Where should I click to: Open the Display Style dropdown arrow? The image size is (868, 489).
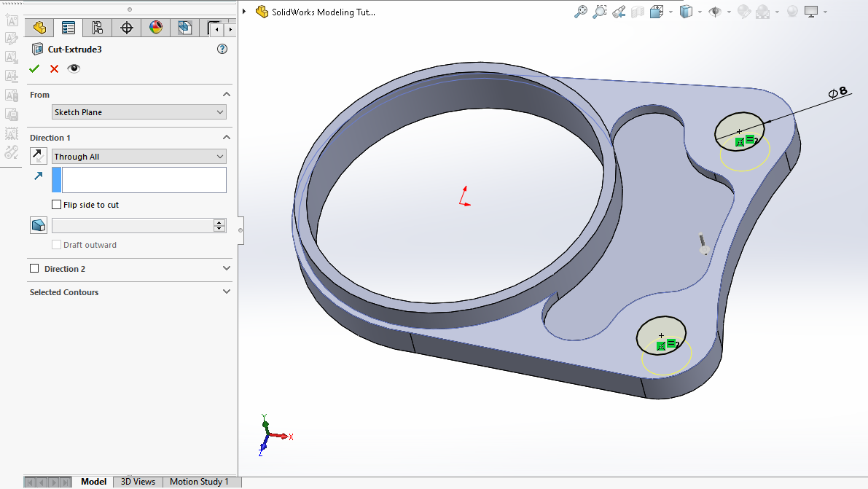(x=700, y=12)
